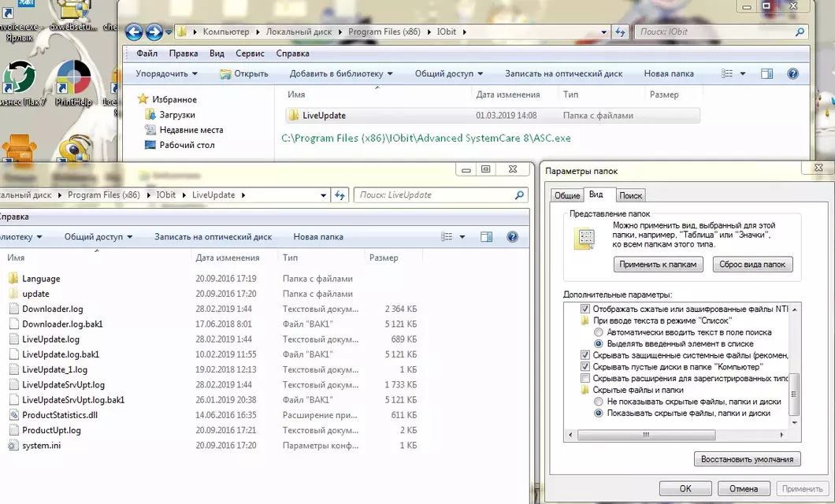Open 'Общий доступ' dropdown in LiveUpdate window

click(x=98, y=237)
